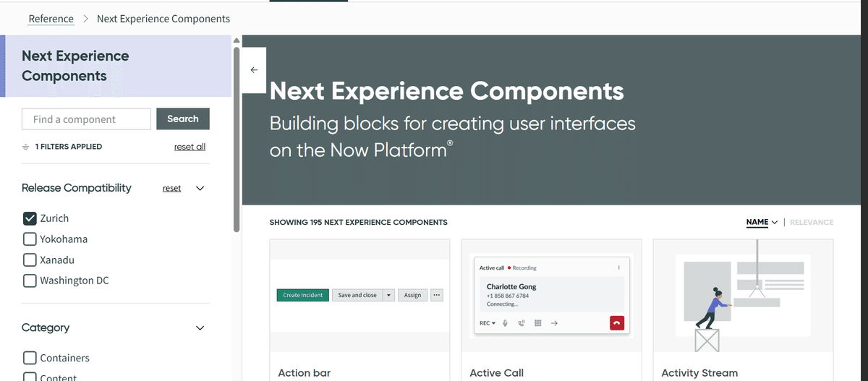Sort components by RELEVANCE
This screenshot has width=868, height=381.
coord(812,222)
